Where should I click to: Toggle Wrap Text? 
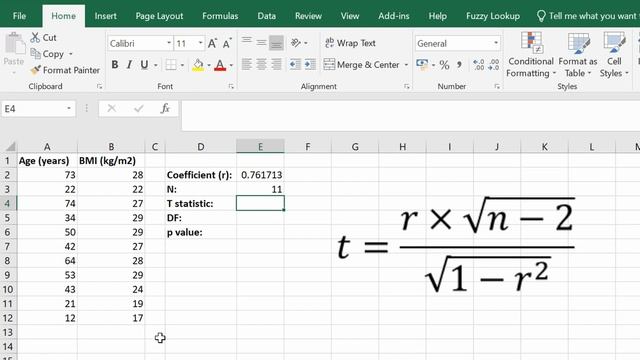click(350, 43)
